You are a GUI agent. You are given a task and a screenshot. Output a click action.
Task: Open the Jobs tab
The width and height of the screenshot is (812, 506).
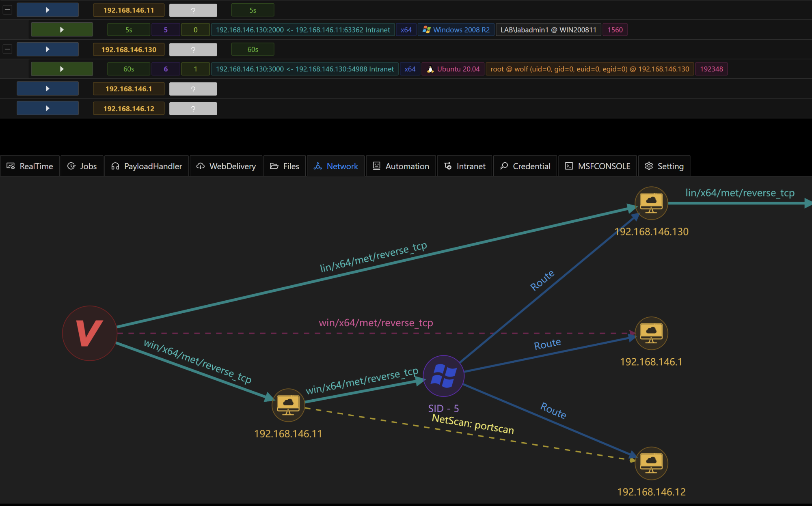(x=82, y=166)
